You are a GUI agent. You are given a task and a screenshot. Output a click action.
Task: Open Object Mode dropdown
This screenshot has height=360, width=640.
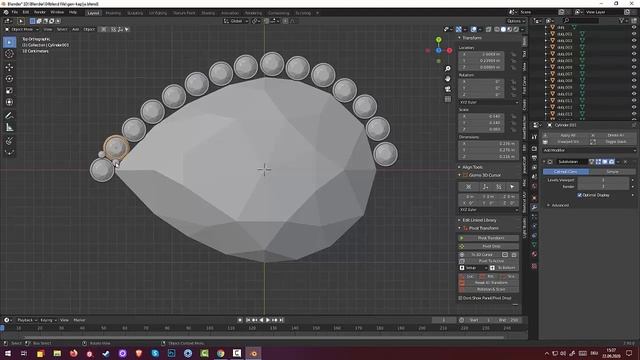(22, 29)
